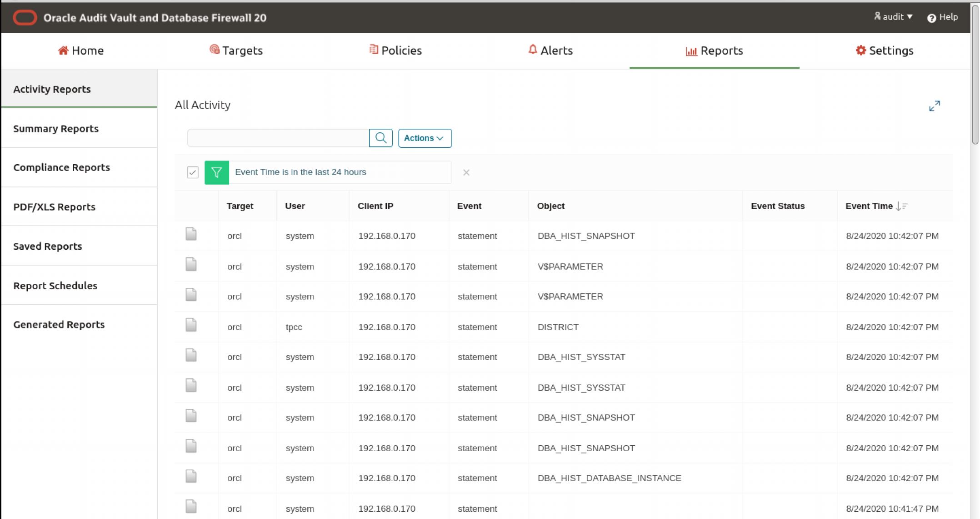This screenshot has height=519, width=980.
Task: Focus the report search text field
Action: [278, 138]
